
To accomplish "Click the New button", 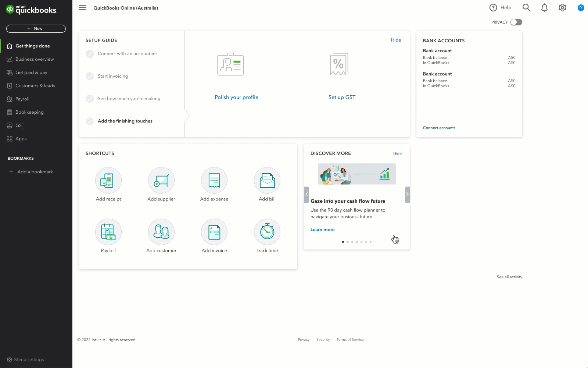I will (36, 29).
